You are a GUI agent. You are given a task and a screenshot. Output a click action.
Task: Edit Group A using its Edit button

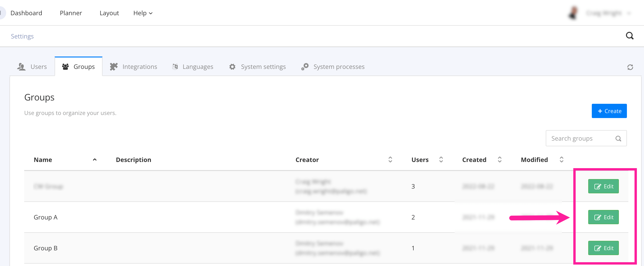[x=603, y=217]
